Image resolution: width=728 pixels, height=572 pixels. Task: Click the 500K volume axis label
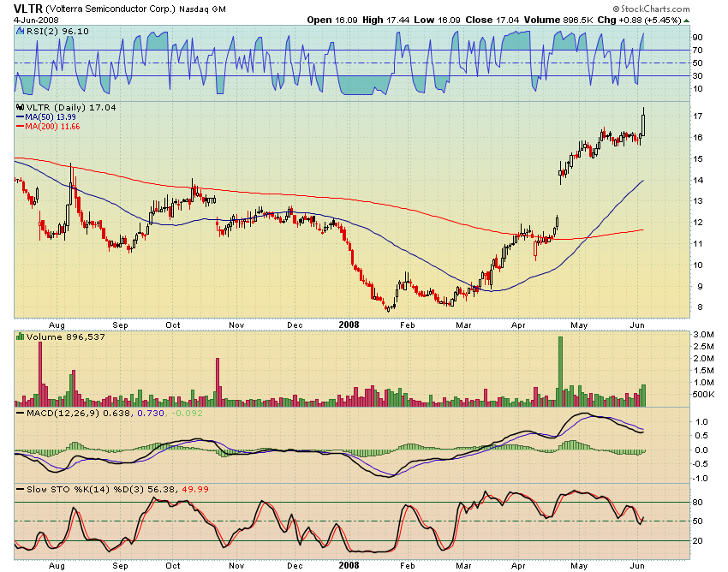(703, 395)
